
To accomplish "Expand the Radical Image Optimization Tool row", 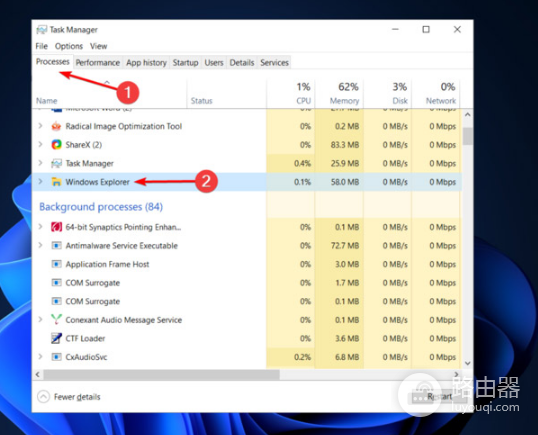I will [40, 126].
